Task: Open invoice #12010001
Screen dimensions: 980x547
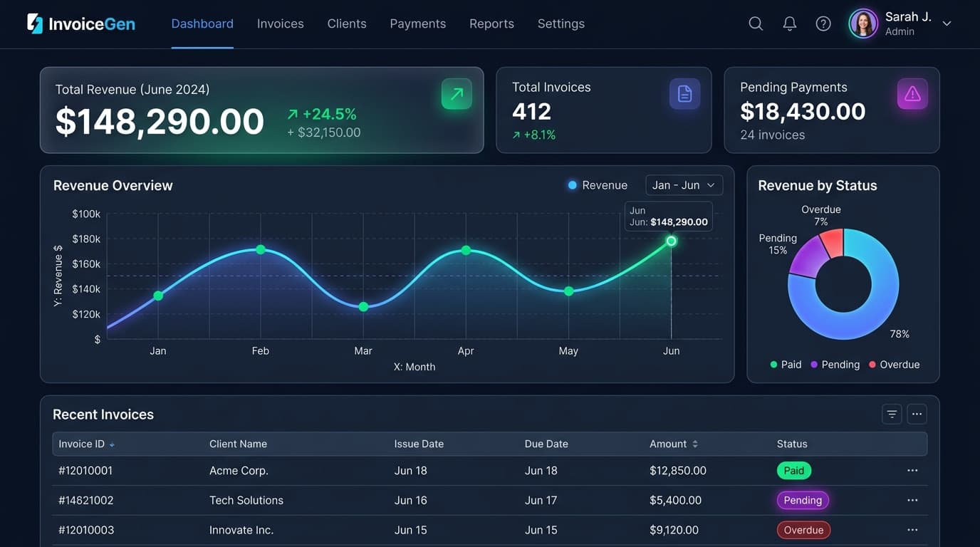Action: pos(85,471)
